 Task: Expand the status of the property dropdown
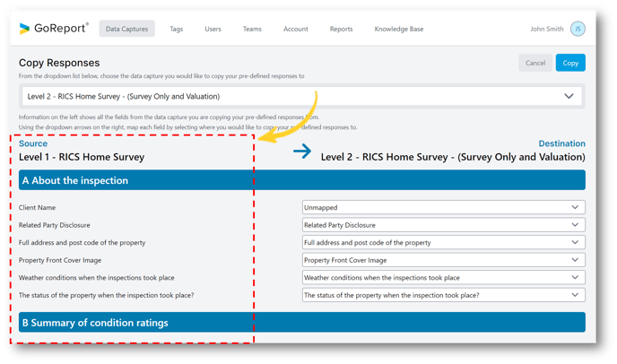(x=443, y=295)
